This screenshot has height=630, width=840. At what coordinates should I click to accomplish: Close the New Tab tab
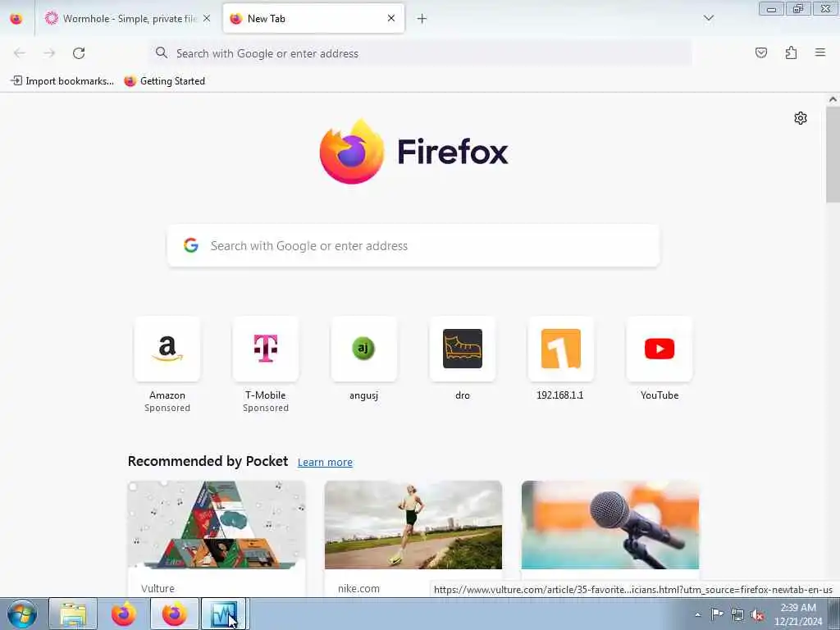click(x=391, y=19)
